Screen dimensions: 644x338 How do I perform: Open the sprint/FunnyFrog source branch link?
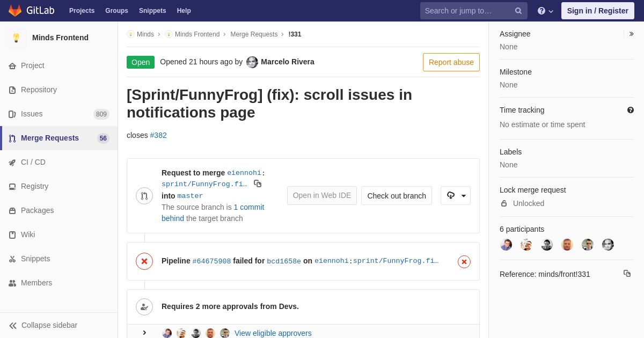pyautogui.click(x=204, y=184)
